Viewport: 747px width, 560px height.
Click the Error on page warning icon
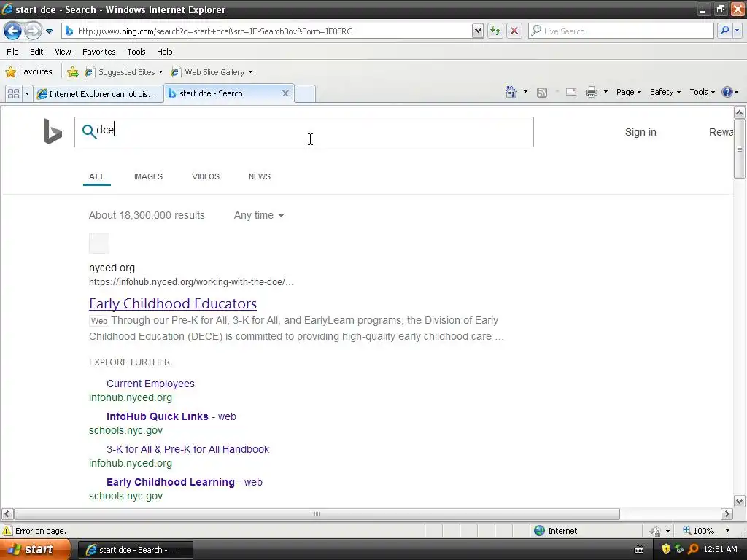point(7,531)
